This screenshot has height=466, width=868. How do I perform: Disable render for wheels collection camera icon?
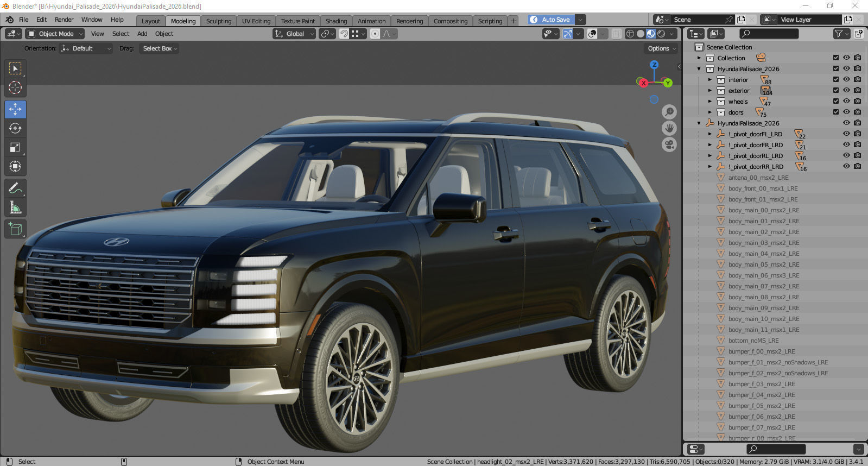click(x=857, y=101)
